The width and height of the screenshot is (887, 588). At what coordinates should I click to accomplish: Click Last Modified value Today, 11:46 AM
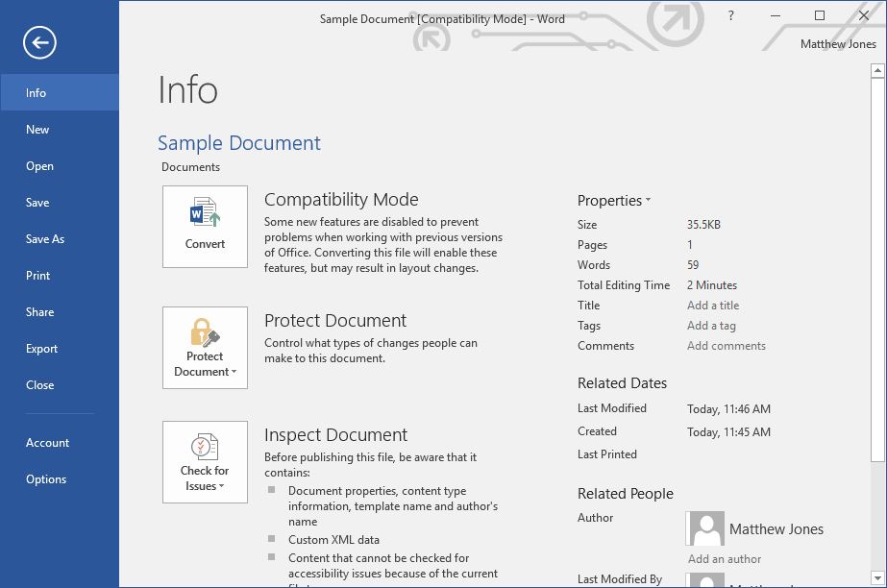point(728,409)
